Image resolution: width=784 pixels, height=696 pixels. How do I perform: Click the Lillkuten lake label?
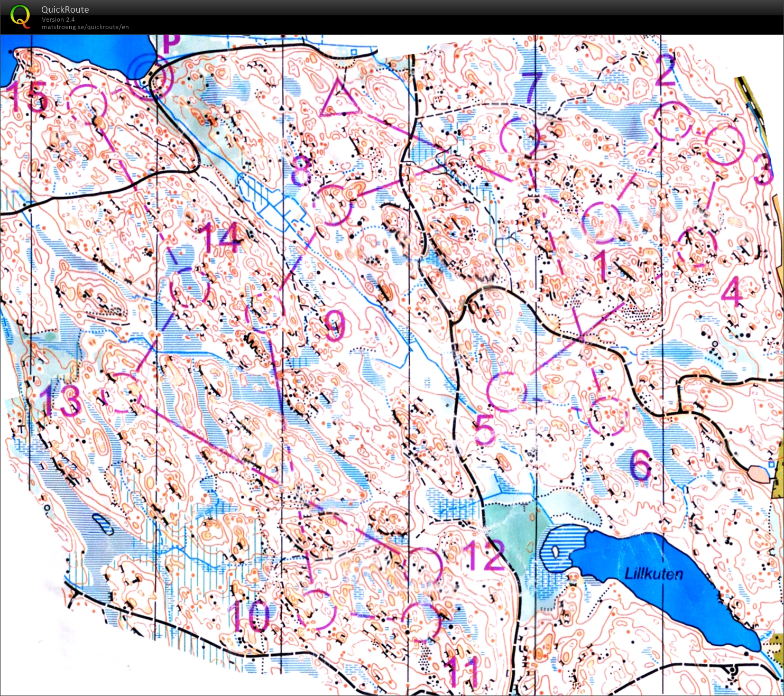[x=653, y=573]
